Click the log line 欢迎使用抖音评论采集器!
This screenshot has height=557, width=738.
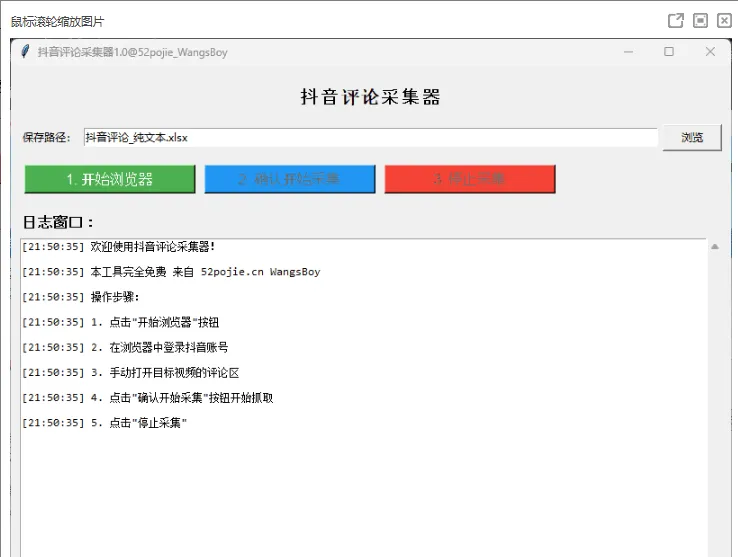(x=119, y=247)
